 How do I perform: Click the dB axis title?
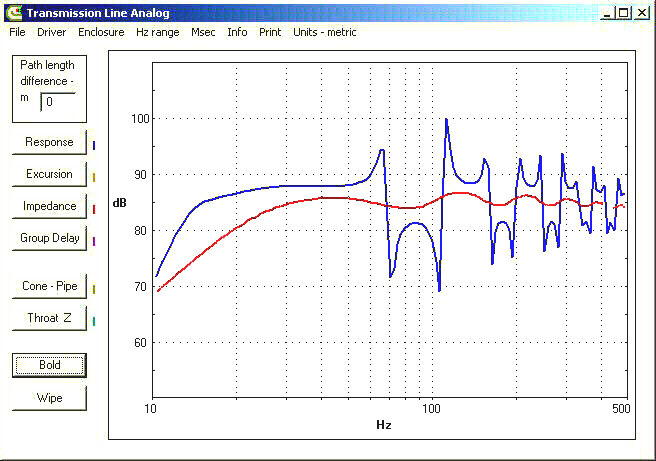120,203
